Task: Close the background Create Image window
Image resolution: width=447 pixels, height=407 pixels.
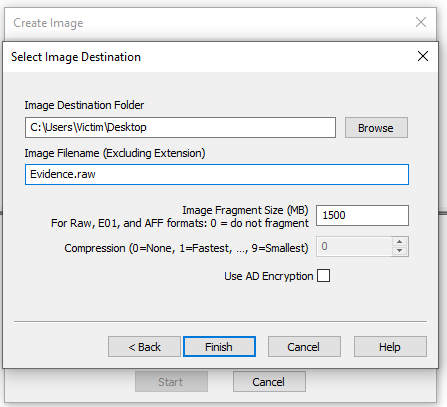Action: [421, 22]
